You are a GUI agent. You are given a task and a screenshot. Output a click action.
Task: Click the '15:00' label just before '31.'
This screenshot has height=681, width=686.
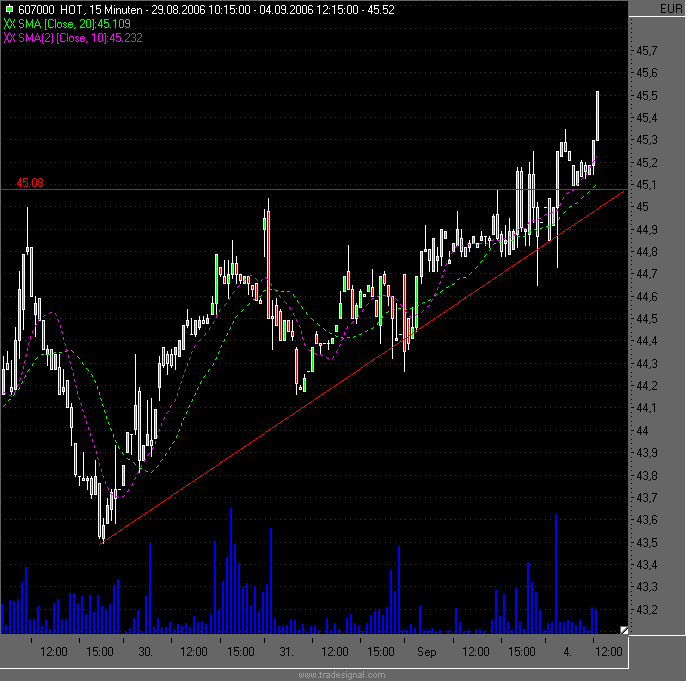(x=241, y=652)
